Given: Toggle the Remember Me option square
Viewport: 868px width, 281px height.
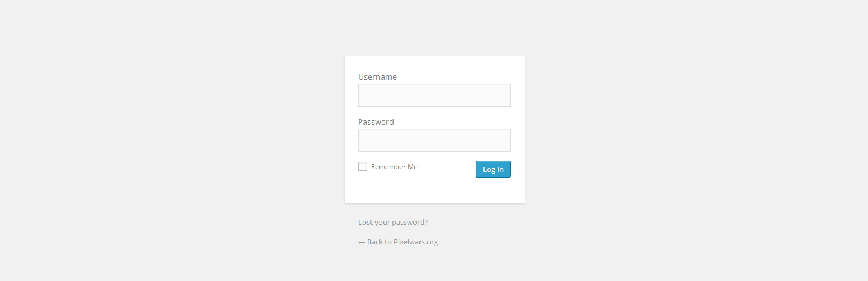Looking at the screenshot, I should point(363,166).
